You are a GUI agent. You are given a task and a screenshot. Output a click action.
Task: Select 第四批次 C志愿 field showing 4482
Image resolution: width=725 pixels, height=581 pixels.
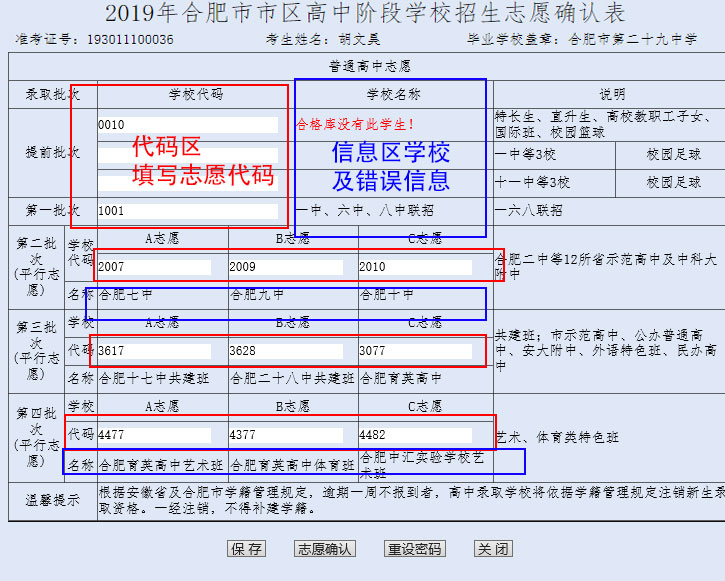tap(415, 435)
